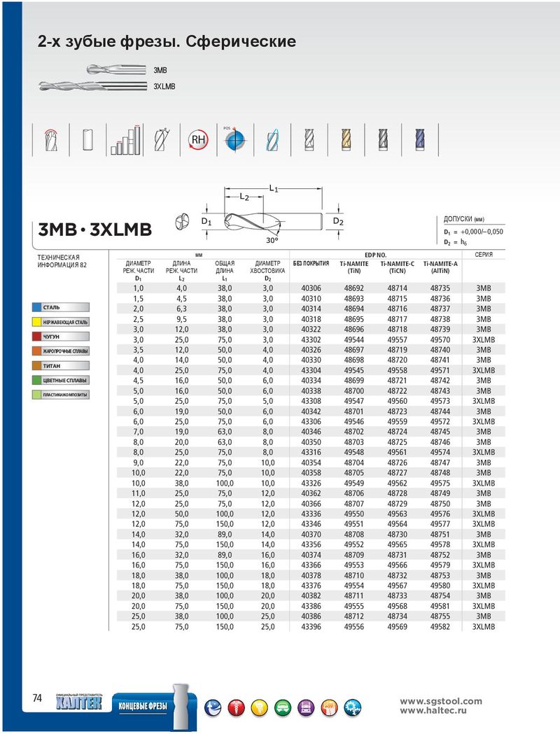
Task: Click the purple circle icon at bottom
Action: pos(306,708)
